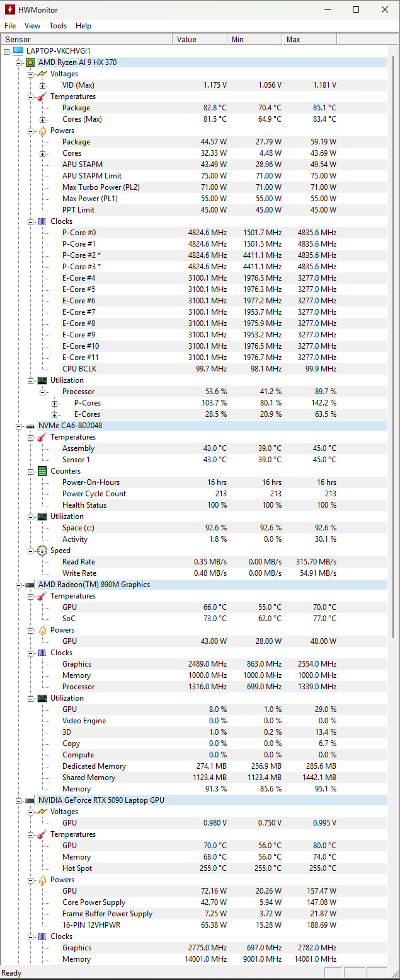Click the NVMe Counters green icon
This screenshot has height=980, width=400.
coord(42,471)
